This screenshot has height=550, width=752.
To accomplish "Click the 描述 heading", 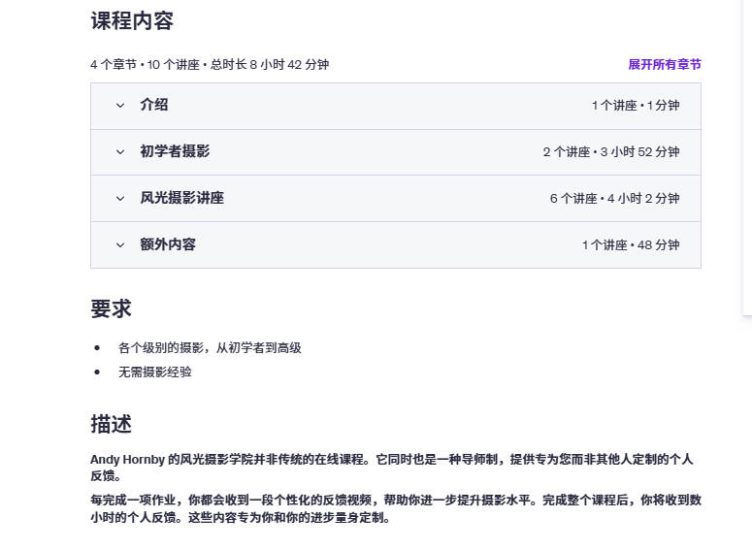I will (111, 424).
